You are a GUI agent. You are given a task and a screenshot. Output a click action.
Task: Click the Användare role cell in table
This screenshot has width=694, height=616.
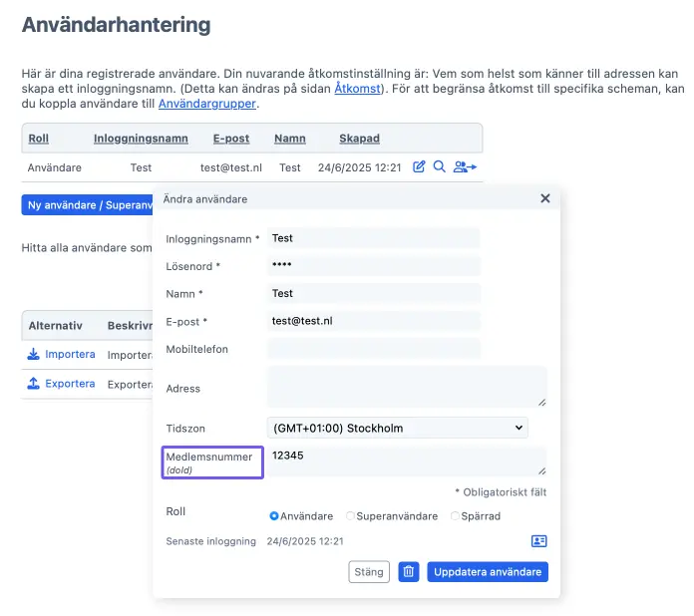point(55,167)
